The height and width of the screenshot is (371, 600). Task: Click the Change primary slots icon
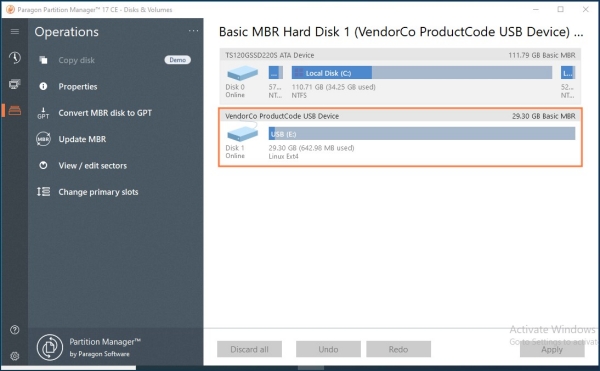43,192
